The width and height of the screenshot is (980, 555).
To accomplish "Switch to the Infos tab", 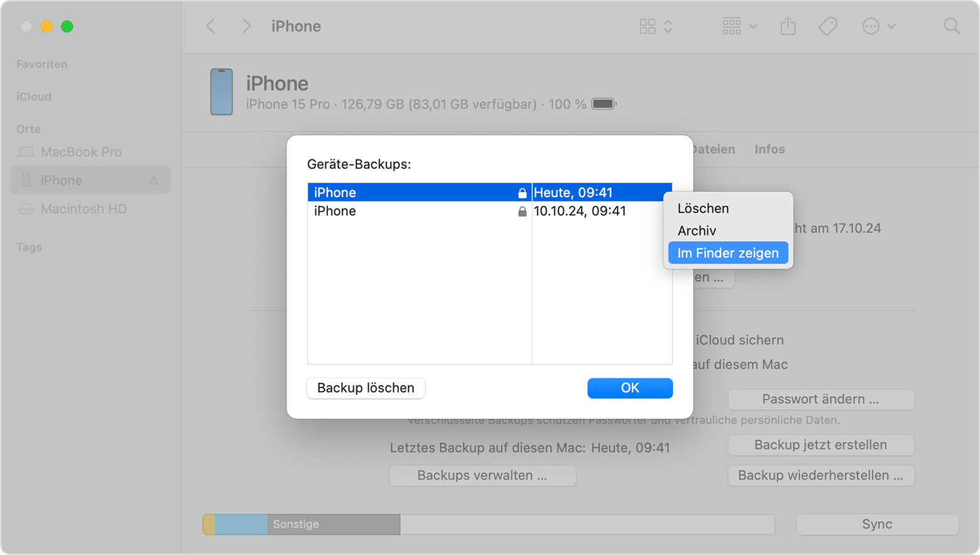I will click(x=770, y=149).
